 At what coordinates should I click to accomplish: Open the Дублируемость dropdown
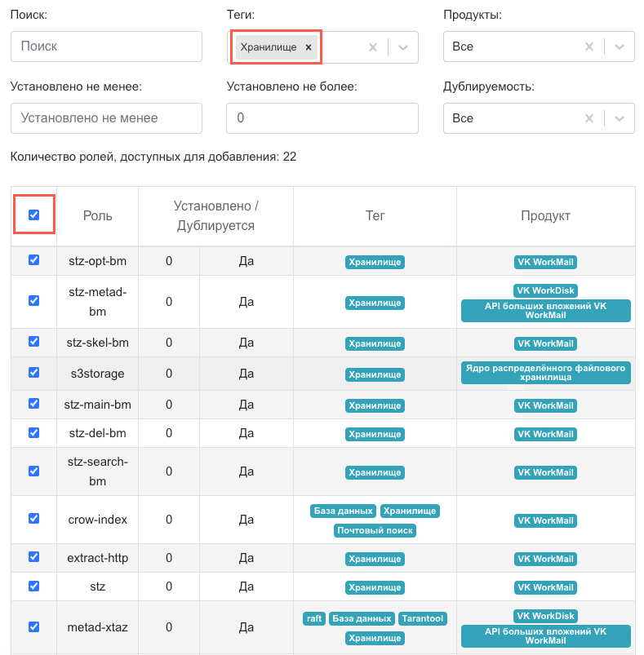coord(620,118)
